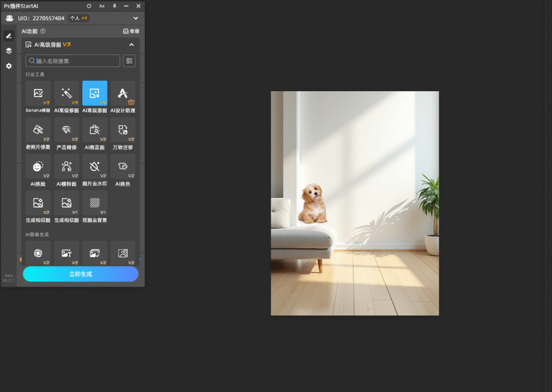Viewport: 552px width, 392px height.
Task: Choose the 产品精修 diamond tool
Action: (66, 130)
